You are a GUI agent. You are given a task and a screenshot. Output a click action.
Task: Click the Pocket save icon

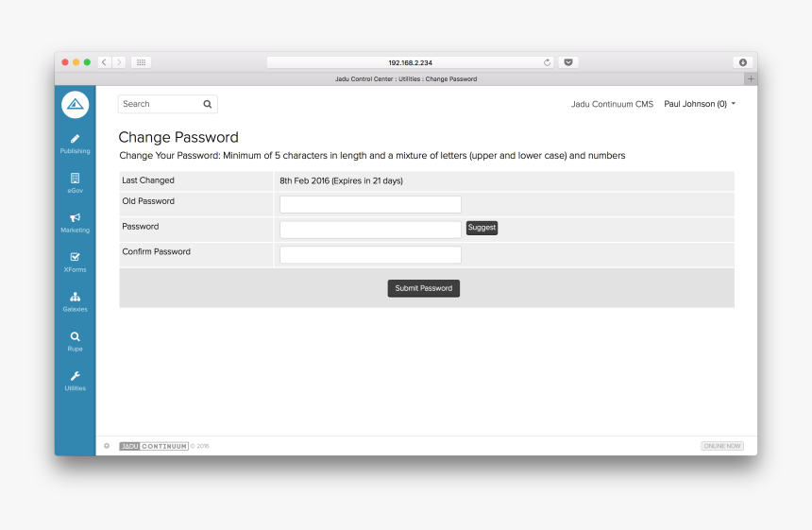click(x=568, y=62)
